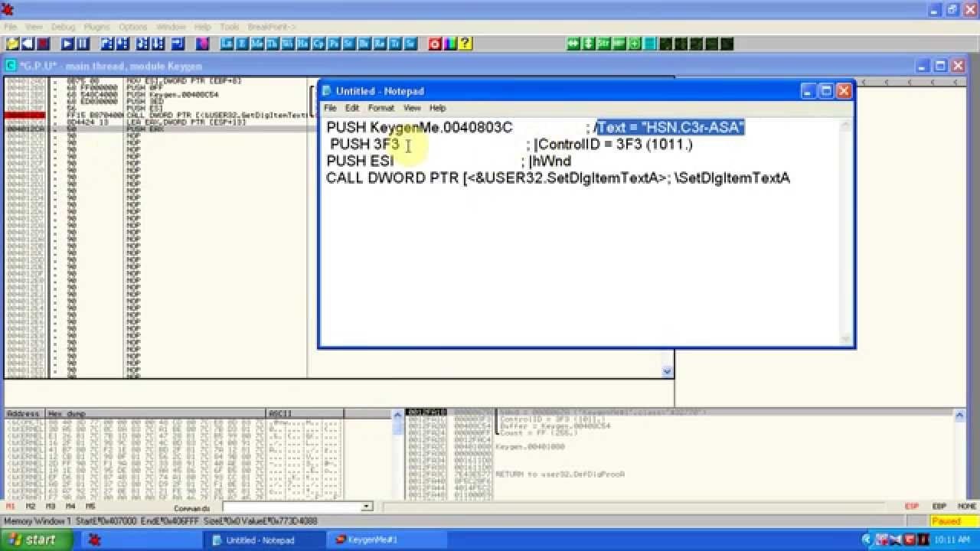Show the Threads window toolbar icon
980x551 pixels.
tap(273, 44)
